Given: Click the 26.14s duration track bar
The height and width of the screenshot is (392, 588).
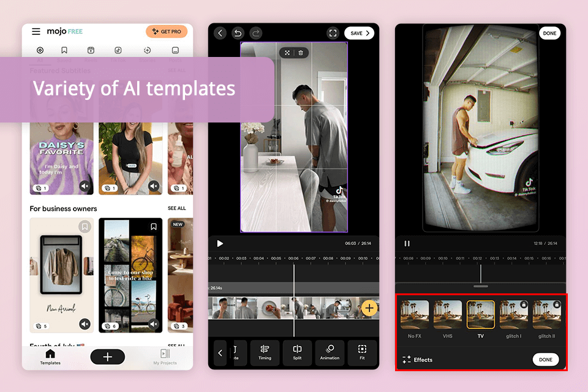Looking at the screenshot, I should pyautogui.click(x=293, y=288).
